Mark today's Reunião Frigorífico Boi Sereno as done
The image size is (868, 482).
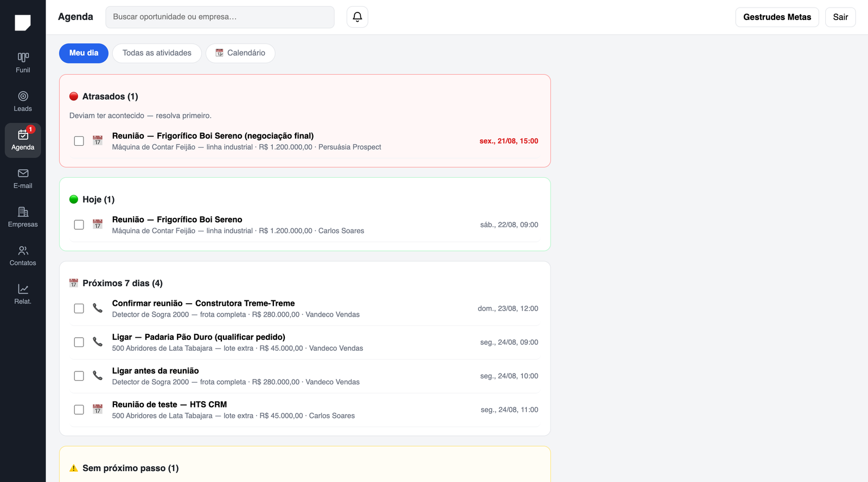tap(79, 224)
